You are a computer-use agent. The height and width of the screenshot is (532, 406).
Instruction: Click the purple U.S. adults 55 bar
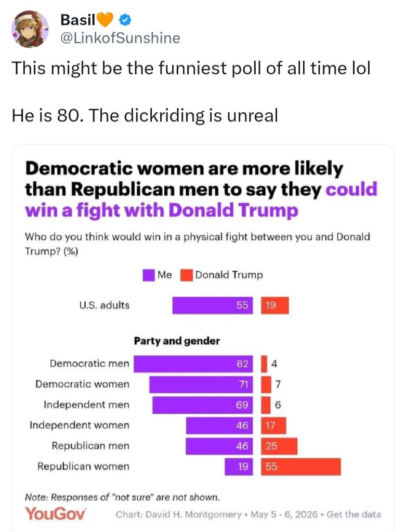point(213,305)
